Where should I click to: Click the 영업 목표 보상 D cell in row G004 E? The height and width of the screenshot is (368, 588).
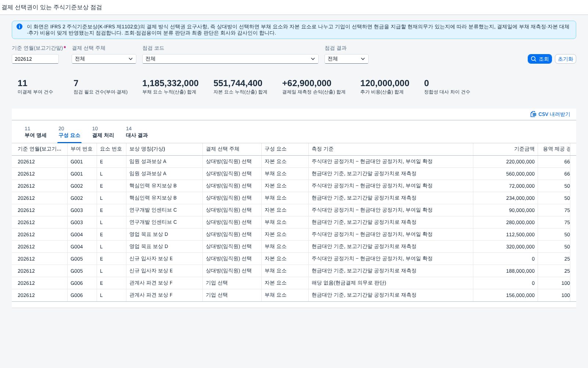point(164,234)
